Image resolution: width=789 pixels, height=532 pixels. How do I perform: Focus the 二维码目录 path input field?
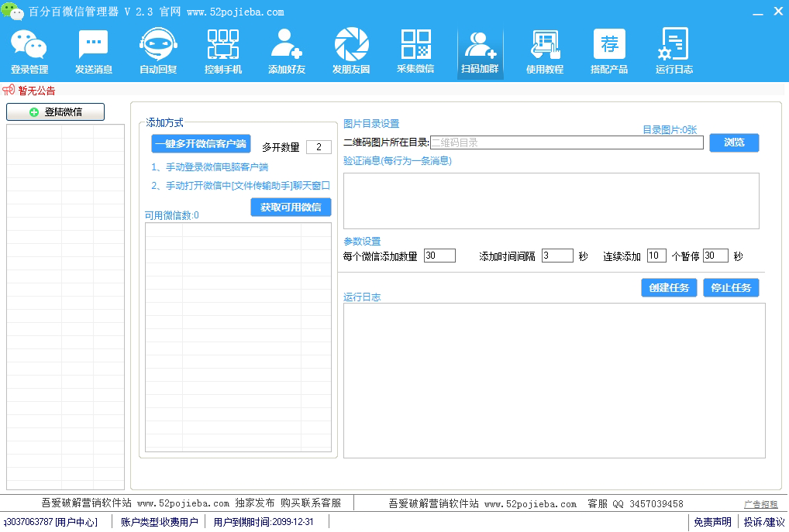pyautogui.click(x=567, y=142)
